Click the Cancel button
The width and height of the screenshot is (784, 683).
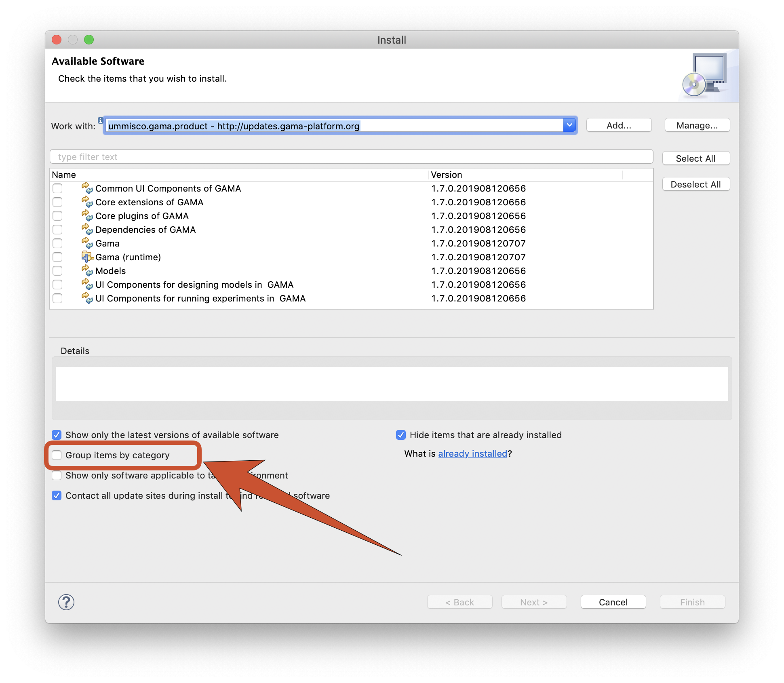point(613,602)
